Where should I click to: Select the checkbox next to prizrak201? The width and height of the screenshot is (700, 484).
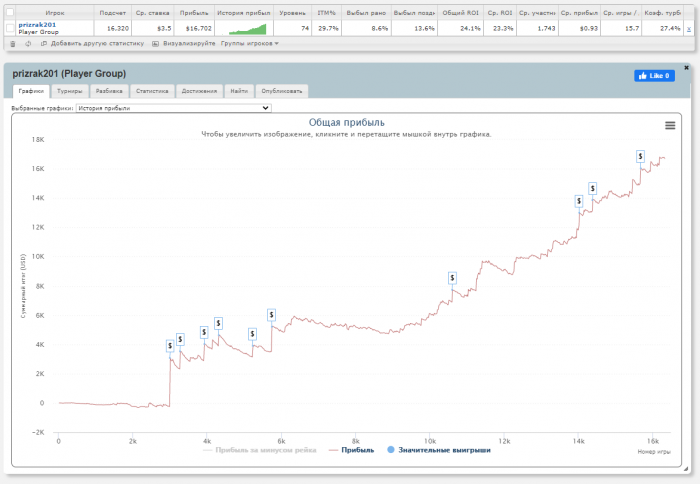click(11, 28)
